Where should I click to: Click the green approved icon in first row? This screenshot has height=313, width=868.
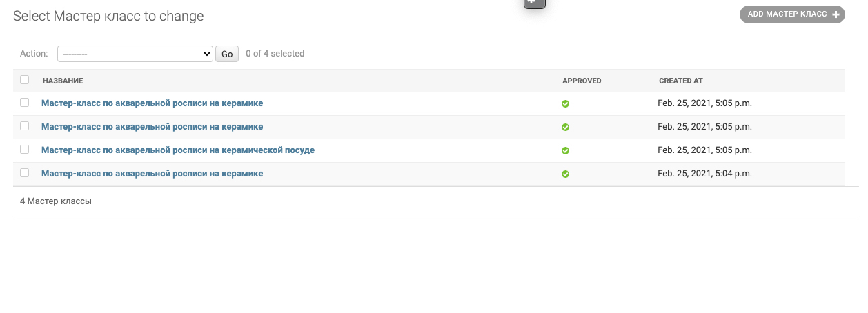pos(565,104)
